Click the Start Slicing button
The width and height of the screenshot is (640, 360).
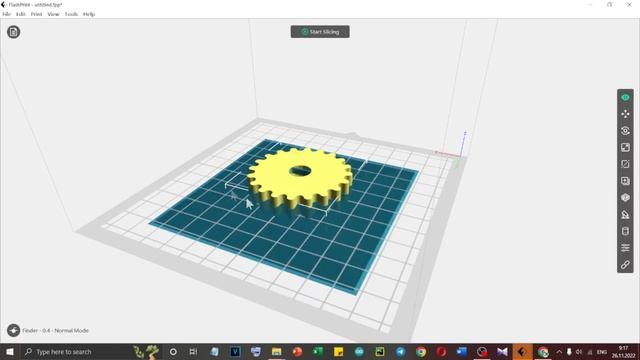320,32
